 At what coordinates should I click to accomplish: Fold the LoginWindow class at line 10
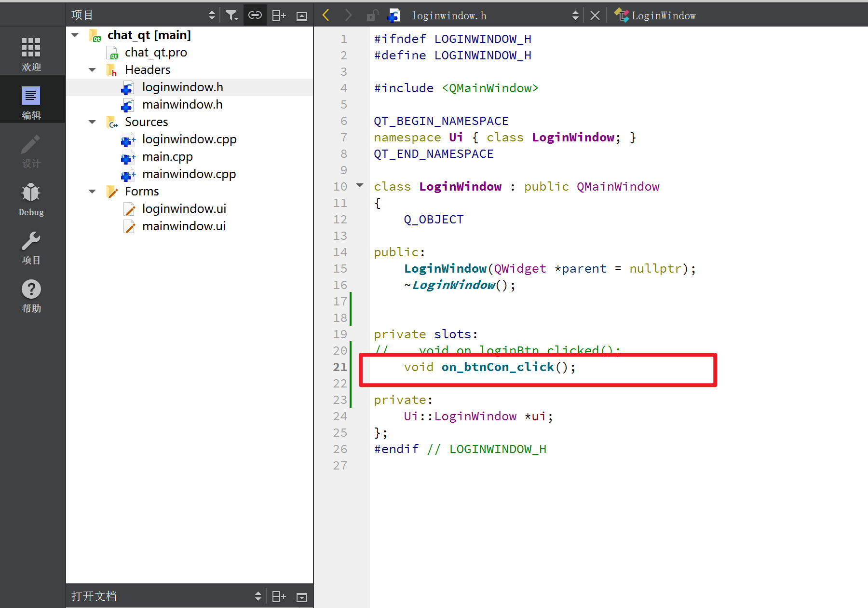pyautogui.click(x=360, y=185)
